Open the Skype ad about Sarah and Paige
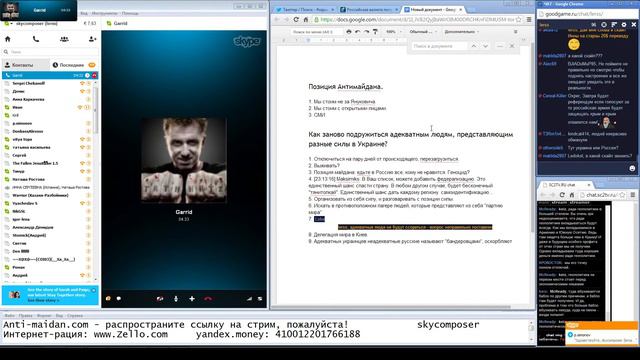Viewport: 640px width, 360px height. click(50, 295)
